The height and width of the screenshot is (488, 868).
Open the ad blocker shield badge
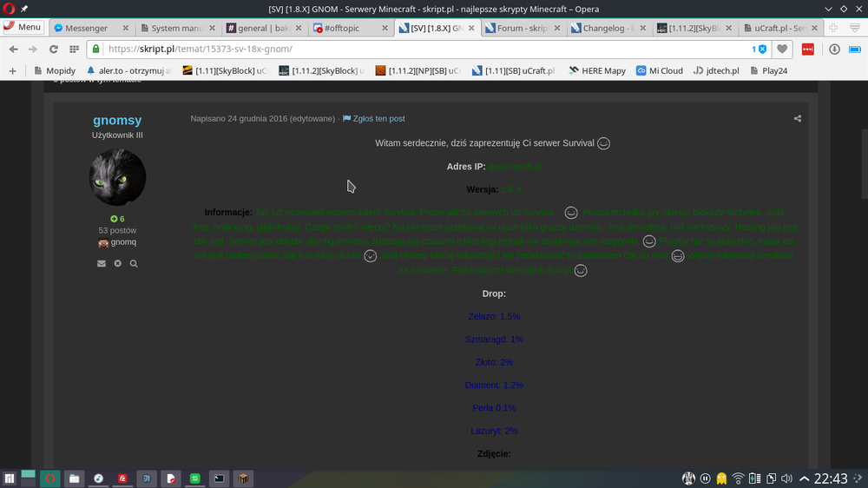click(759, 49)
